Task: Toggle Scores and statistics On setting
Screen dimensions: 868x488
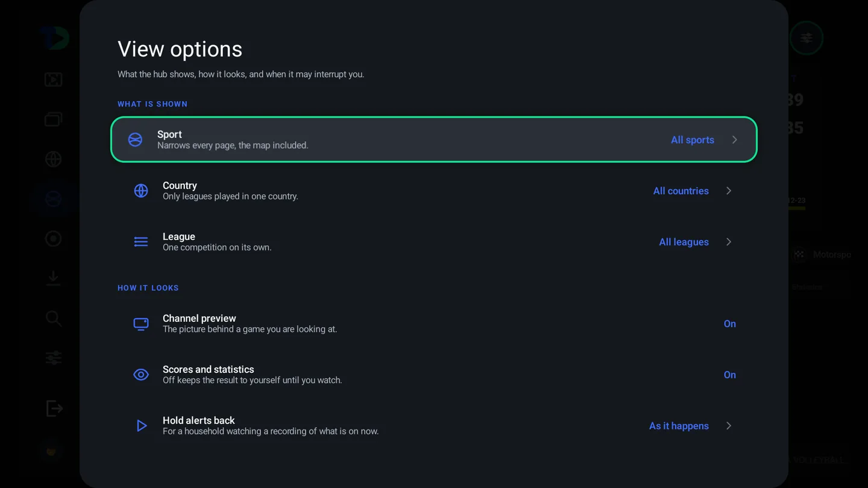Action: click(x=730, y=375)
